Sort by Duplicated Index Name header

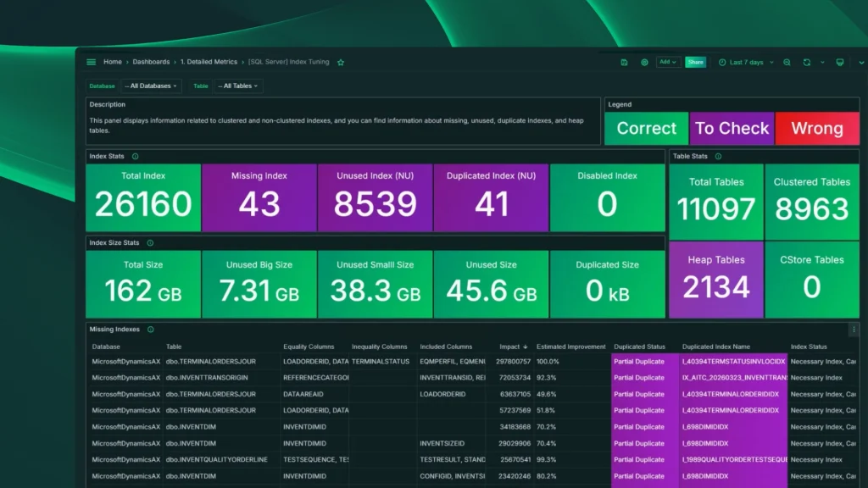pyautogui.click(x=715, y=347)
